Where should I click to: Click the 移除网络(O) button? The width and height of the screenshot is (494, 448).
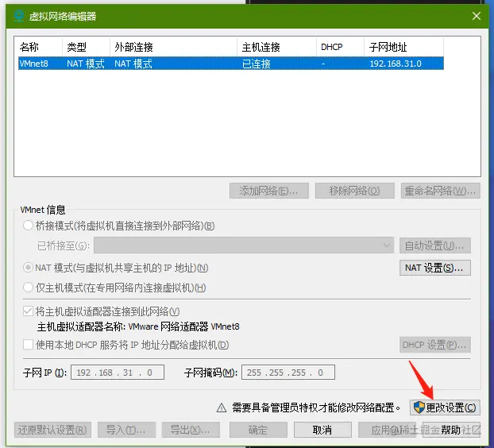355,191
